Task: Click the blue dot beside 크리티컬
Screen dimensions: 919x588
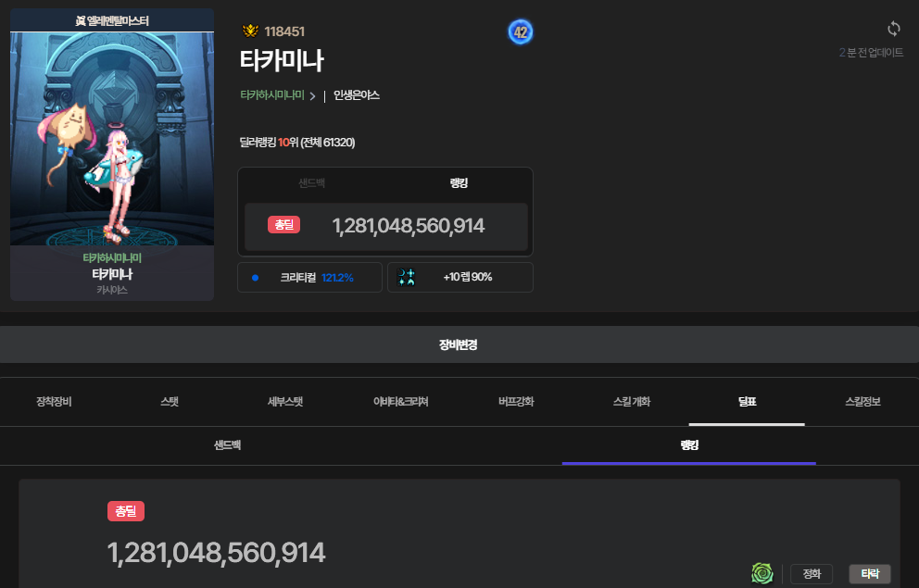Action: pyautogui.click(x=255, y=277)
